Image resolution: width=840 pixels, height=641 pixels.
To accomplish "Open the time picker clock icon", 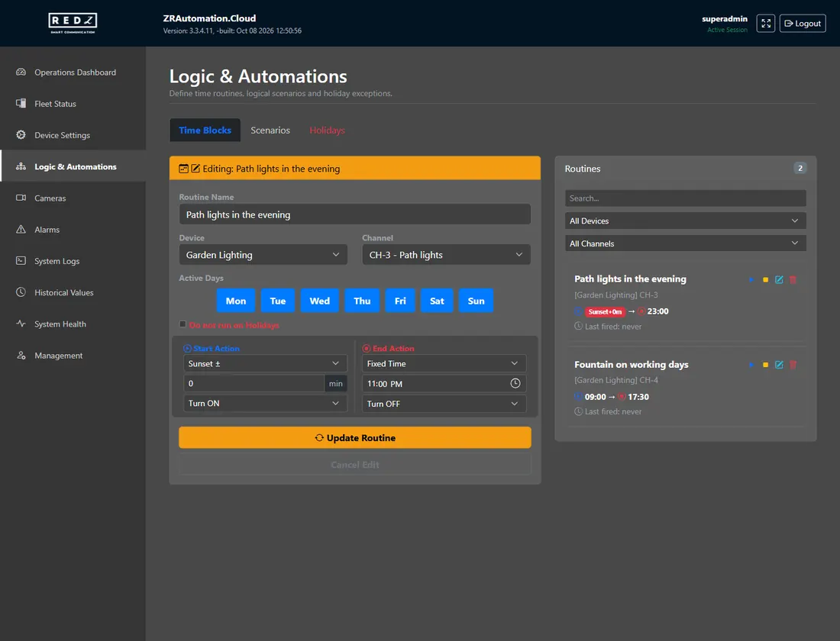I will [x=515, y=383].
